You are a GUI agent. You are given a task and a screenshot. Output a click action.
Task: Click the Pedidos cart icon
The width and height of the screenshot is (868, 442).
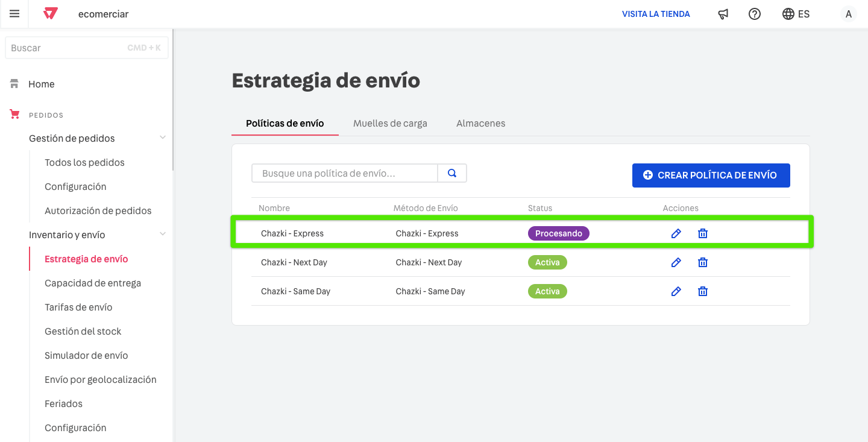pos(14,115)
